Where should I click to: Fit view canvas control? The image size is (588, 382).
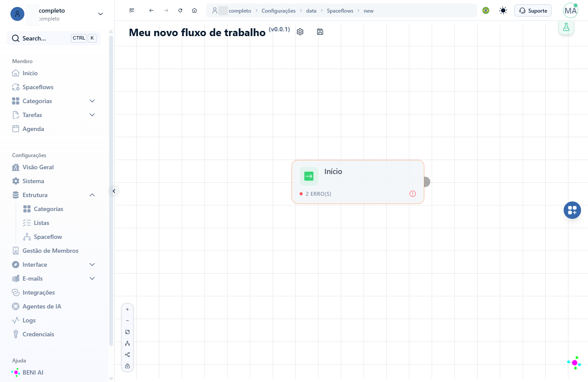point(127,332)
